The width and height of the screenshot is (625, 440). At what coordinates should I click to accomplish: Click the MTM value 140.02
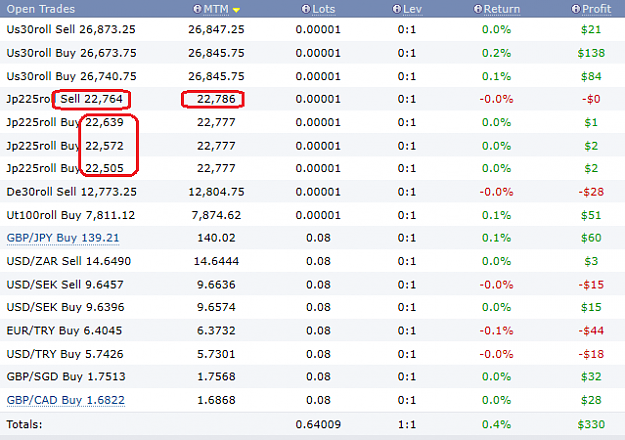(x=216, y=238)
